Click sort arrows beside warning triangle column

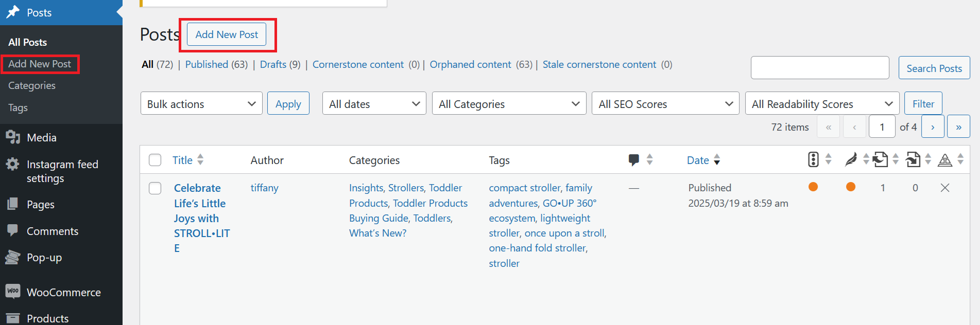coord(960,159)
